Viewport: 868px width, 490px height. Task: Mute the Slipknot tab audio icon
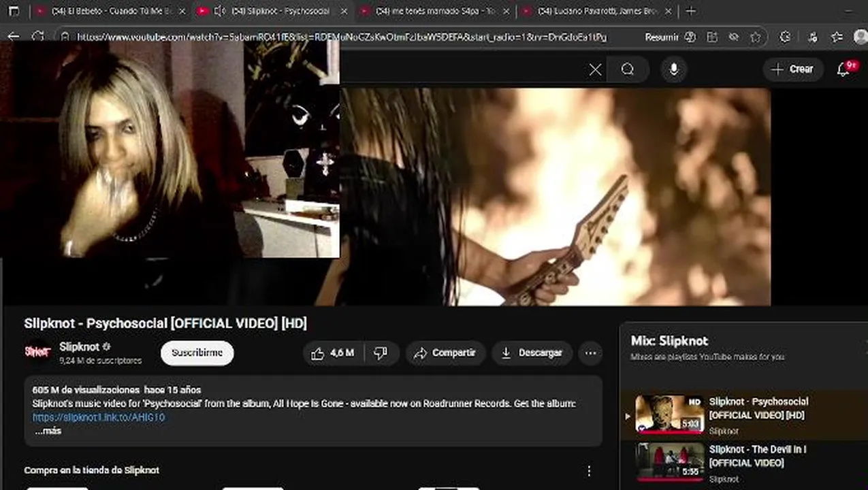(x=219, y=12)
